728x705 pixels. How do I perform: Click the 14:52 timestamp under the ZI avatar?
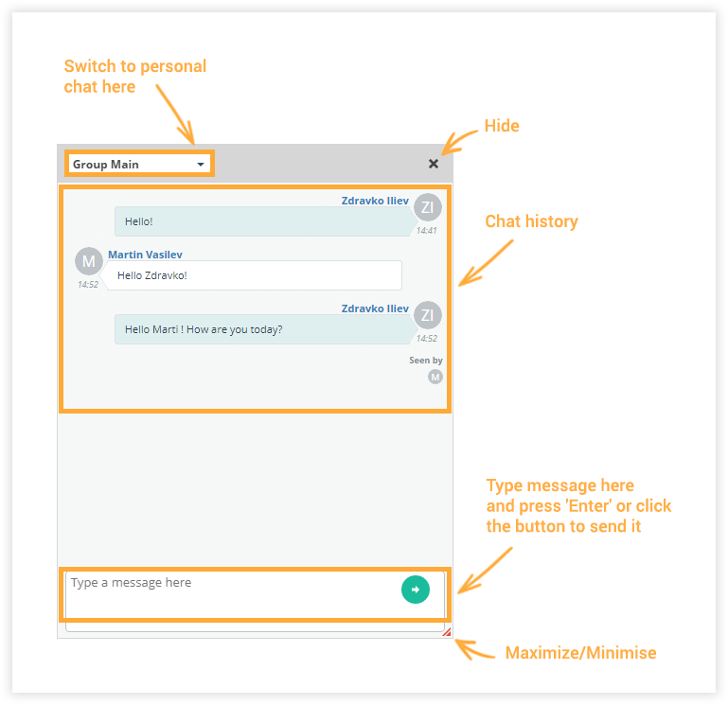[x=426, y=339]
